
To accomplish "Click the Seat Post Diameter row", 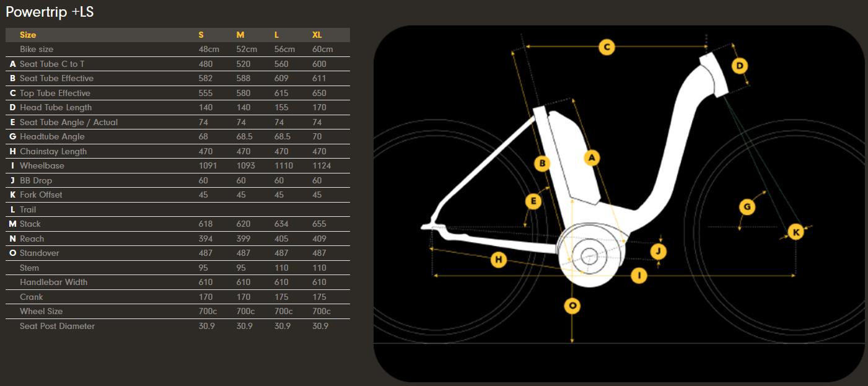I will point(57,326).
